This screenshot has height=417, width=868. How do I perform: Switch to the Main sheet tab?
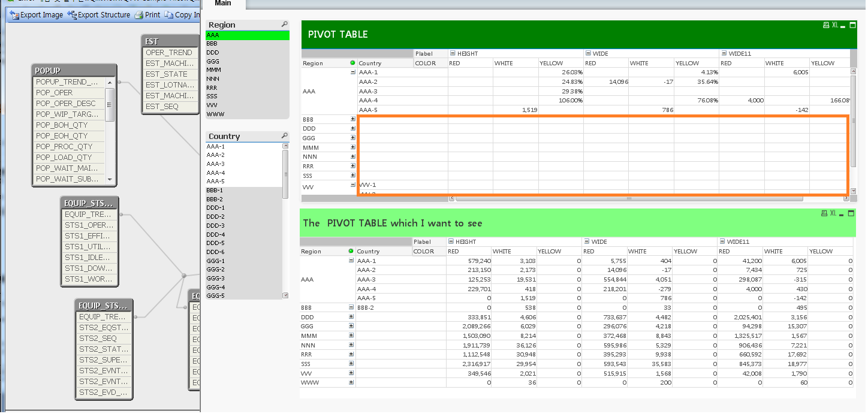223,4
